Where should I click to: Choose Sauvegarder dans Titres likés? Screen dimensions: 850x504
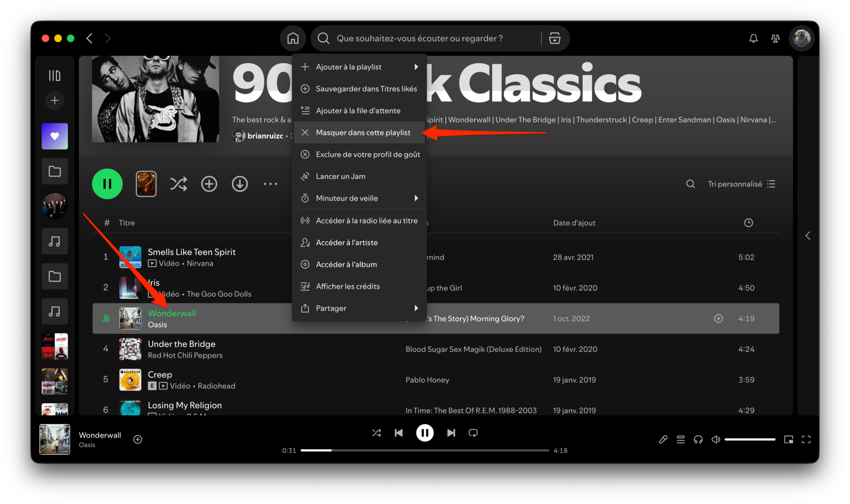coord(359,89)
